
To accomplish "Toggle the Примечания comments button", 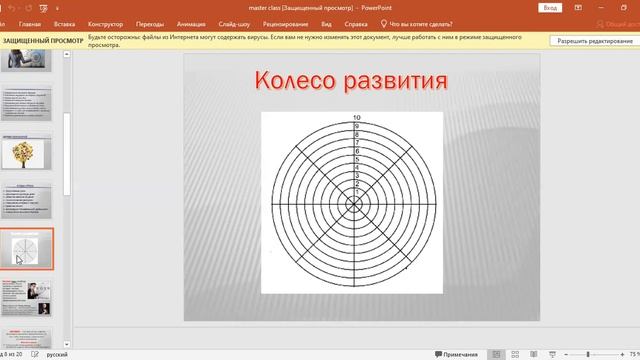I will click(x=456, y=354).
